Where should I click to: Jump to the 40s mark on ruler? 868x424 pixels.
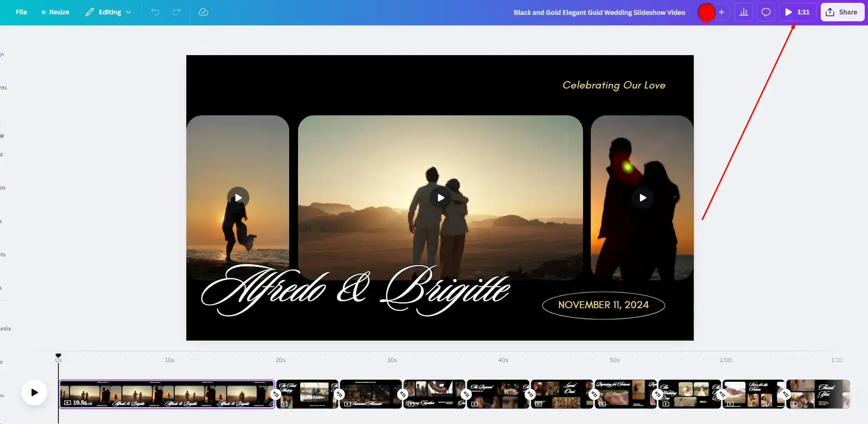[503, 360]
